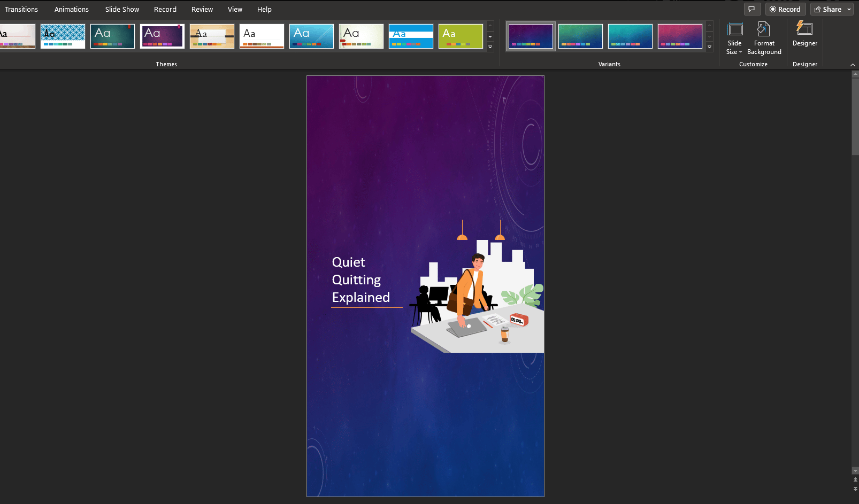Open the Help menu tab
The height and width of the screenshot is (504, 859).
click(264, 9)
